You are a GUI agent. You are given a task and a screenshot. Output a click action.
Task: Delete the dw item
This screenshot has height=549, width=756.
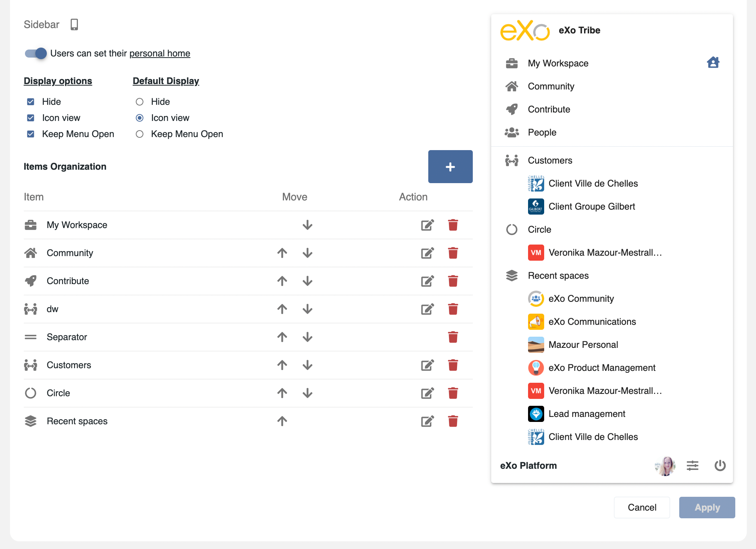(x=453, y=309)
